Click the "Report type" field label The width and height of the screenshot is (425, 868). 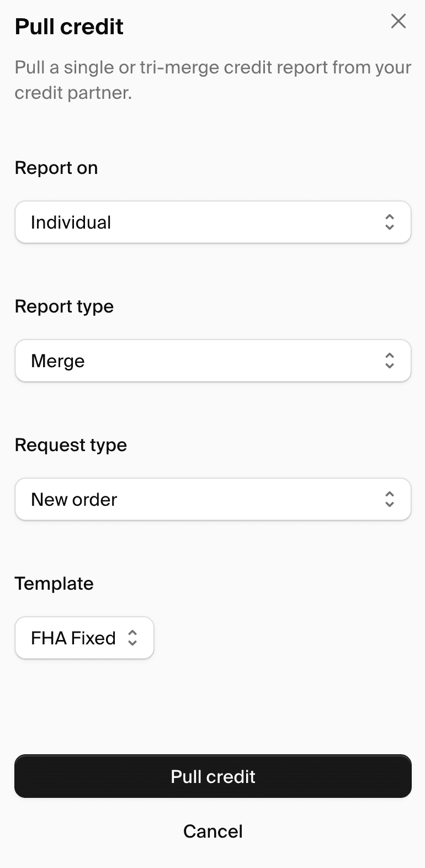[x=64, y=306]
